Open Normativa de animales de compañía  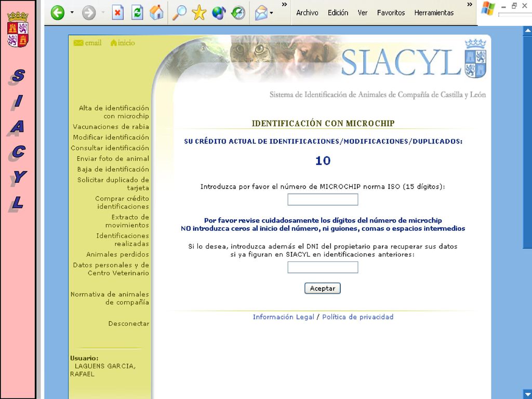point(110,298)
